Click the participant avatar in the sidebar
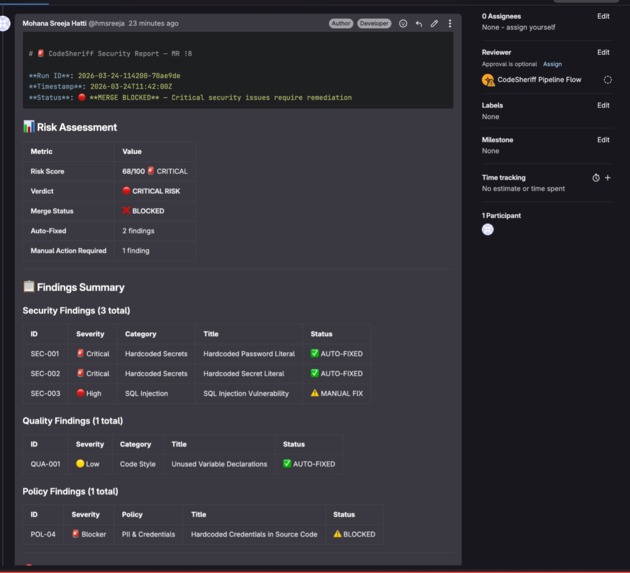 click(x=488, y=229)
